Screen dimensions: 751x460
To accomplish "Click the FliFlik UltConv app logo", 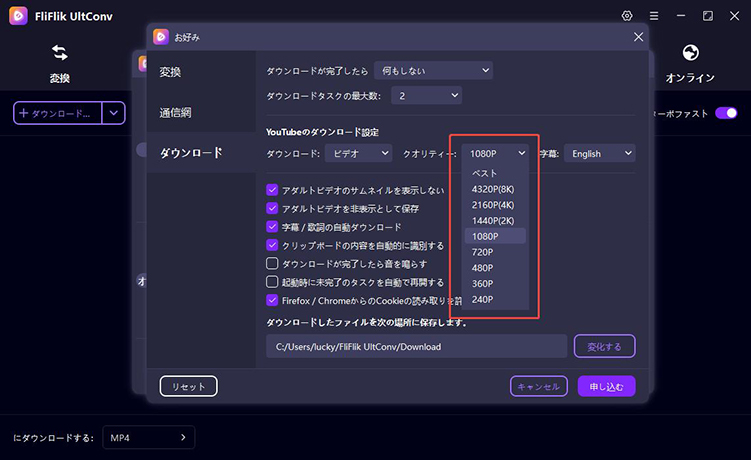I will 20,16.
